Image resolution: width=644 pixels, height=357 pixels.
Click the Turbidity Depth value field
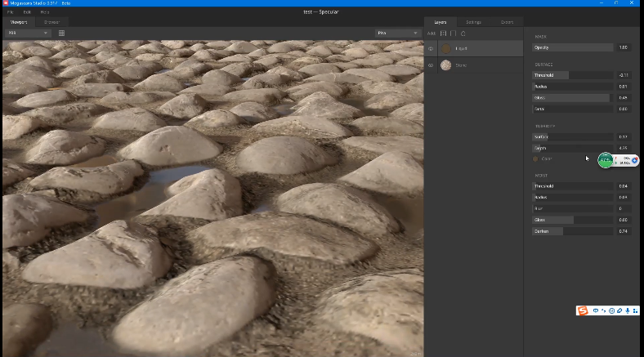(x=623, y=148)
